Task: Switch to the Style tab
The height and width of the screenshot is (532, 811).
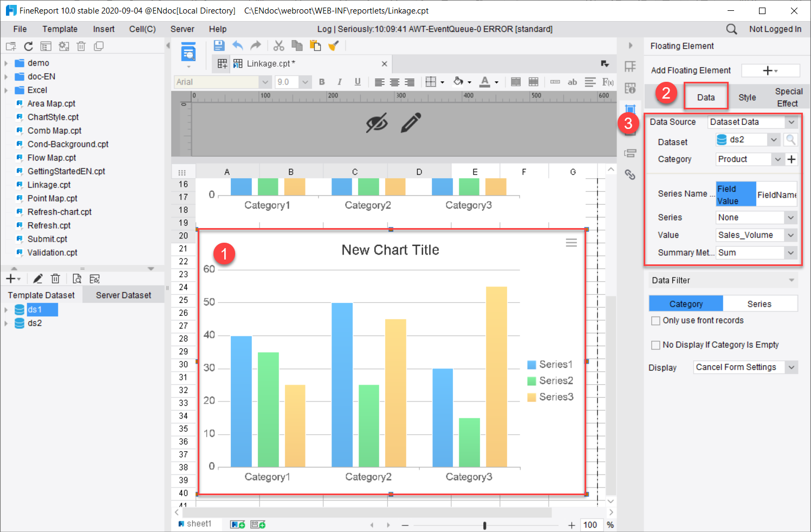Action: pyautogui.click(x=747, y=98)
